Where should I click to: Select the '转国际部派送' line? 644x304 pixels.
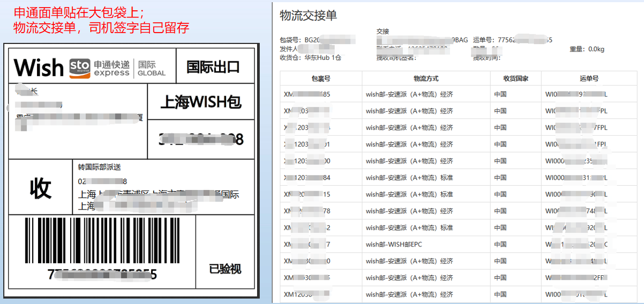pyautogui.click(x=99, y=167)
